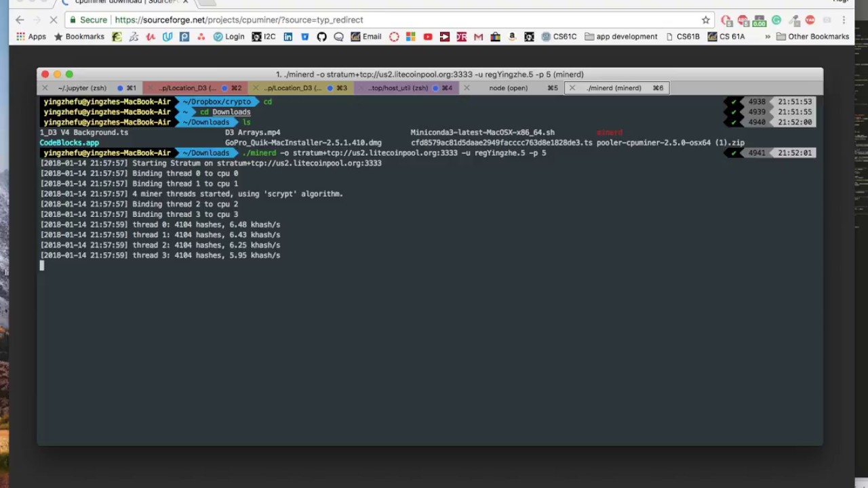Click the browser back arrow
Image resolution: width=868 pixels, height=488 pixels.
tap(20, 20)
